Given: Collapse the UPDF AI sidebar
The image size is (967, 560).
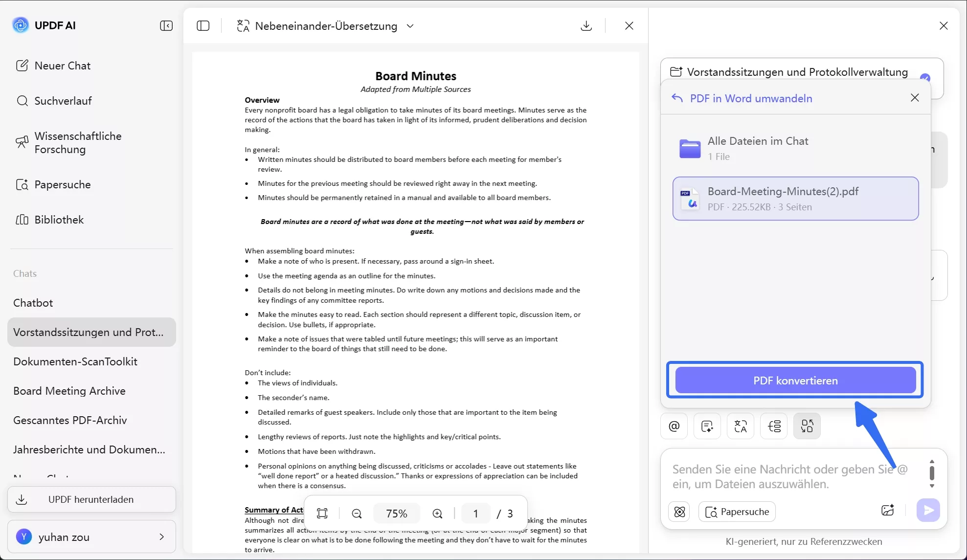Looking at the screenshot, I should click(x=166, y=26).
